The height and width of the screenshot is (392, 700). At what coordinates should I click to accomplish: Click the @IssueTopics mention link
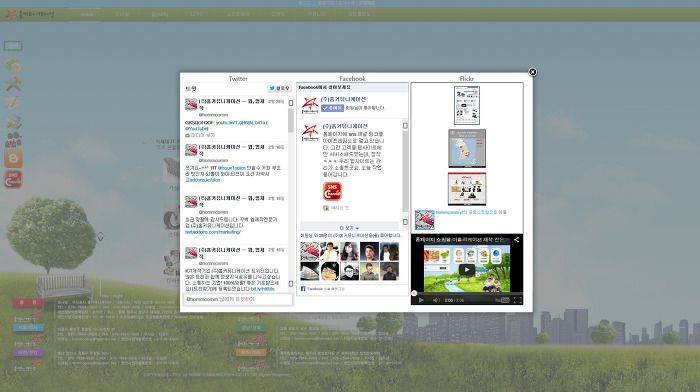click(x=231, y=168)
